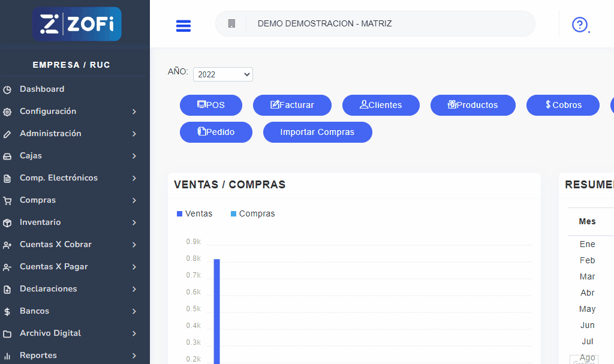Click the Dashboard gauge icon in sidebar
Viewport: 614px width, 364px height.
coord(7,90)
